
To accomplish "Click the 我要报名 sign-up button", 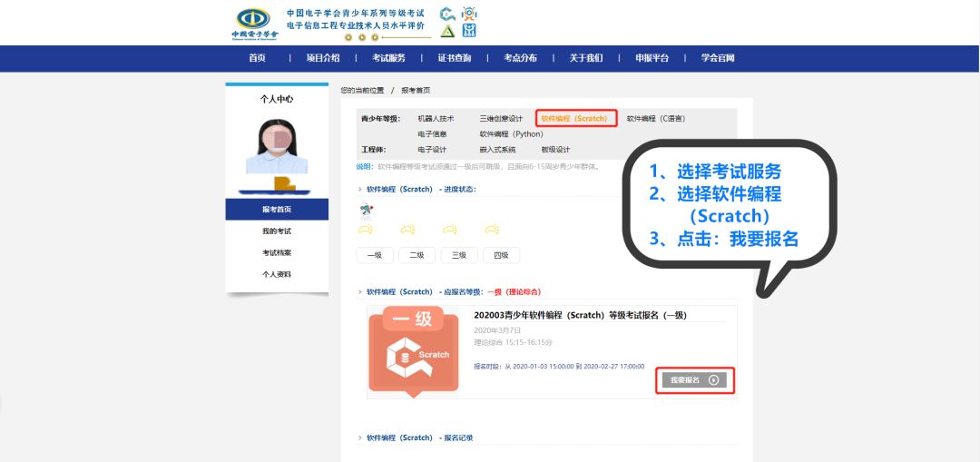I will coord(694,380).
